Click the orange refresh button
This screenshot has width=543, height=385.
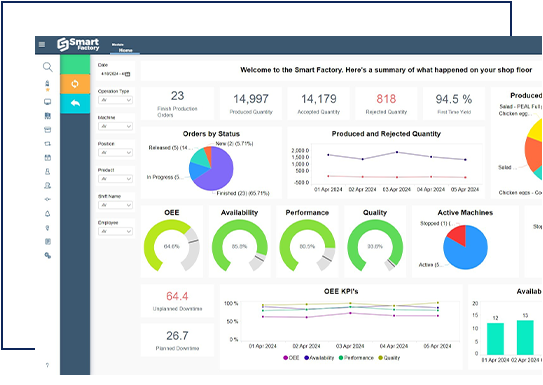75,84
